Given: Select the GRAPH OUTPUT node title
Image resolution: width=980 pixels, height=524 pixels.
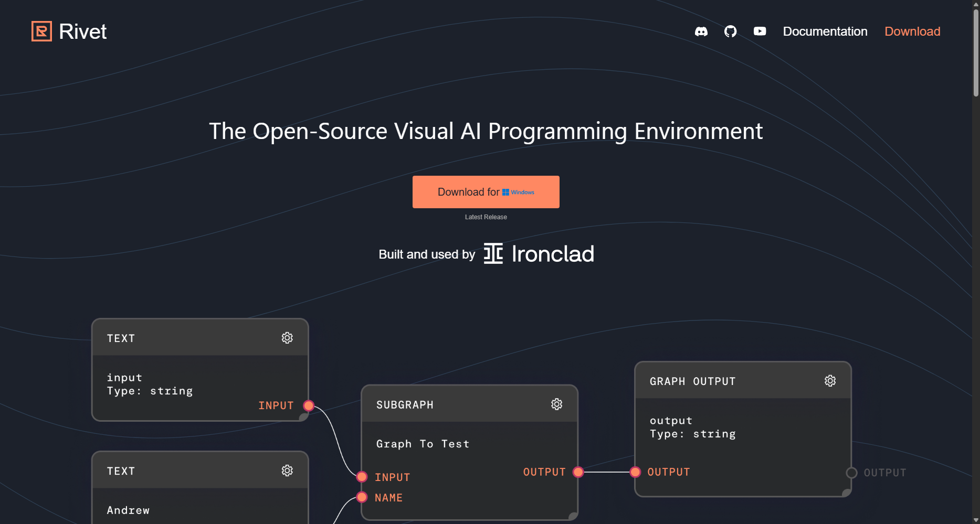Looking at the screenshot, I should [x=692, y=381].
